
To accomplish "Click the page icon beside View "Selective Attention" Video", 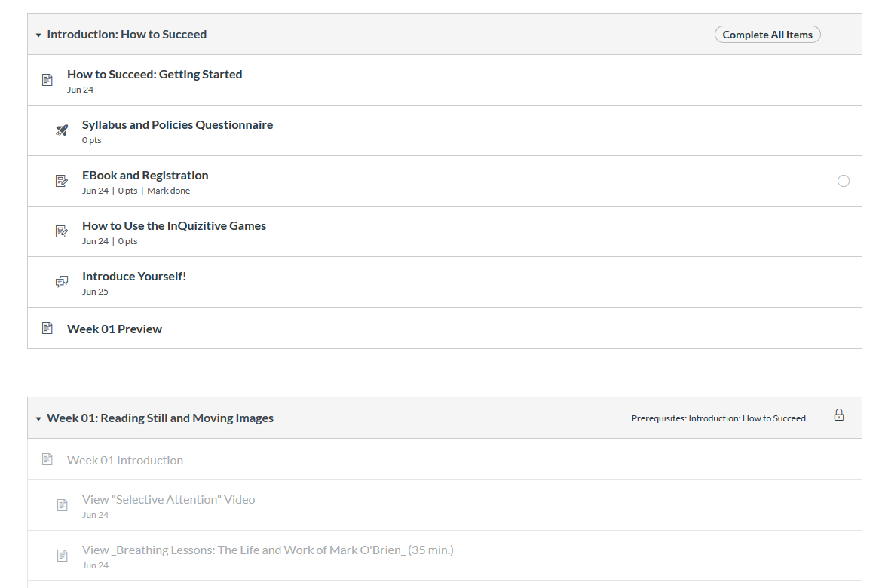I will 63,505.
